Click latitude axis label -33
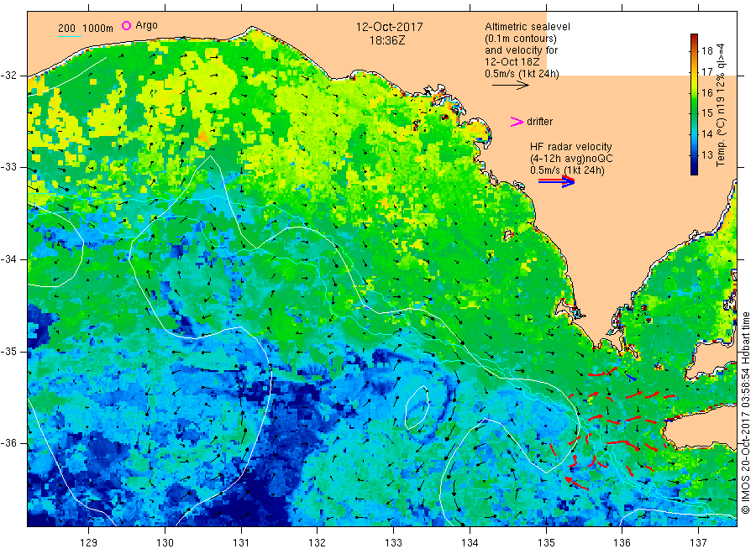The image size is (756, 554). [x=9, y=167]
